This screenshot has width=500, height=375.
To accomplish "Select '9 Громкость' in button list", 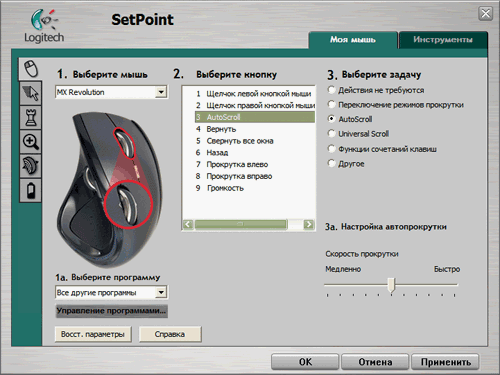I will [255, 188].
